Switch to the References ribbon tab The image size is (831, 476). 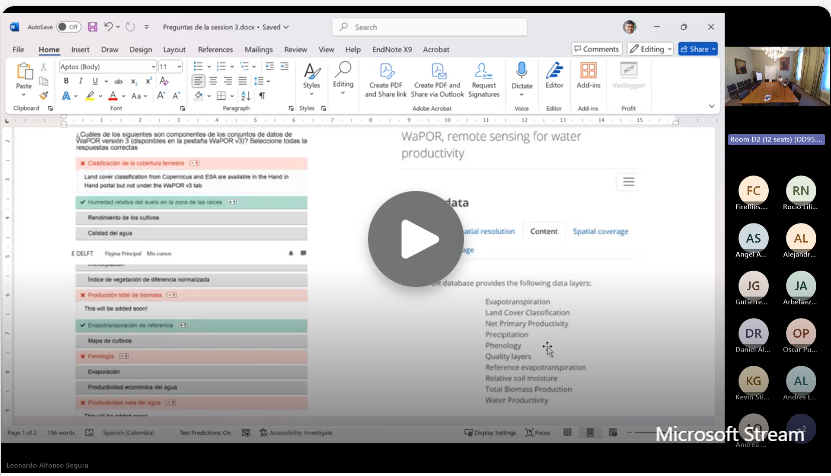click(x=215, y=49)
